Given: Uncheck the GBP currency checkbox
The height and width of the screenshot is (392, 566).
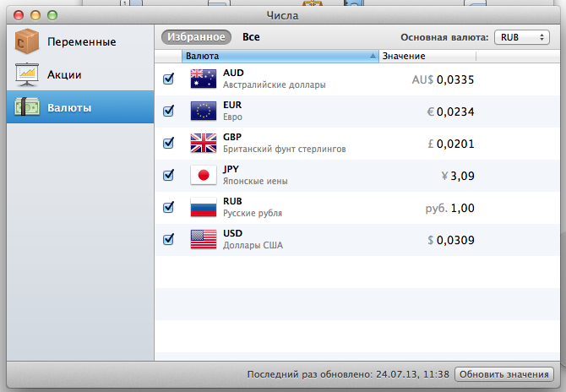Looking at the screenshot, I should 168,144.
